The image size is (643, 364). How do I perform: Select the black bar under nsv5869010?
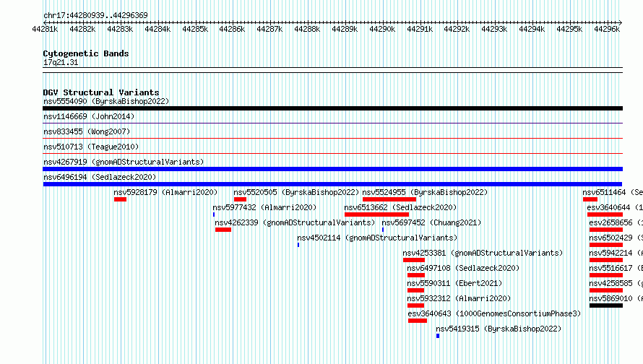point(606,305)
